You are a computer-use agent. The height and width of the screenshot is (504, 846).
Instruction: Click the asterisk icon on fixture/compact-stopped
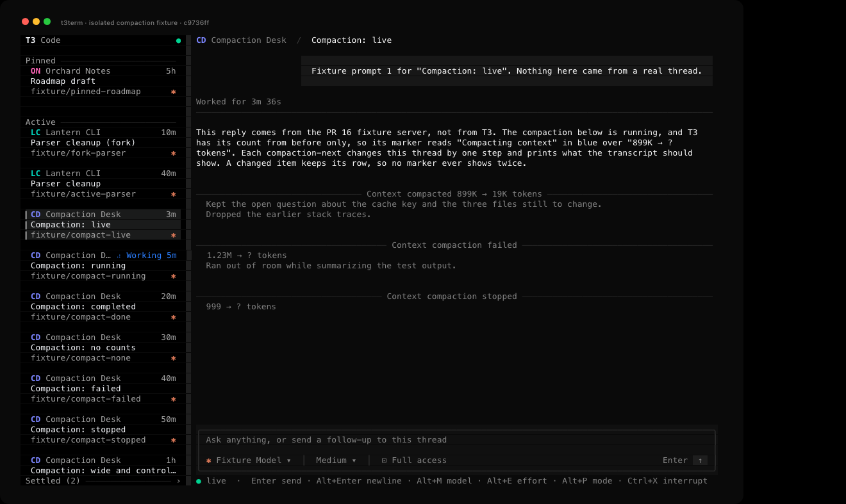[173, 440]
